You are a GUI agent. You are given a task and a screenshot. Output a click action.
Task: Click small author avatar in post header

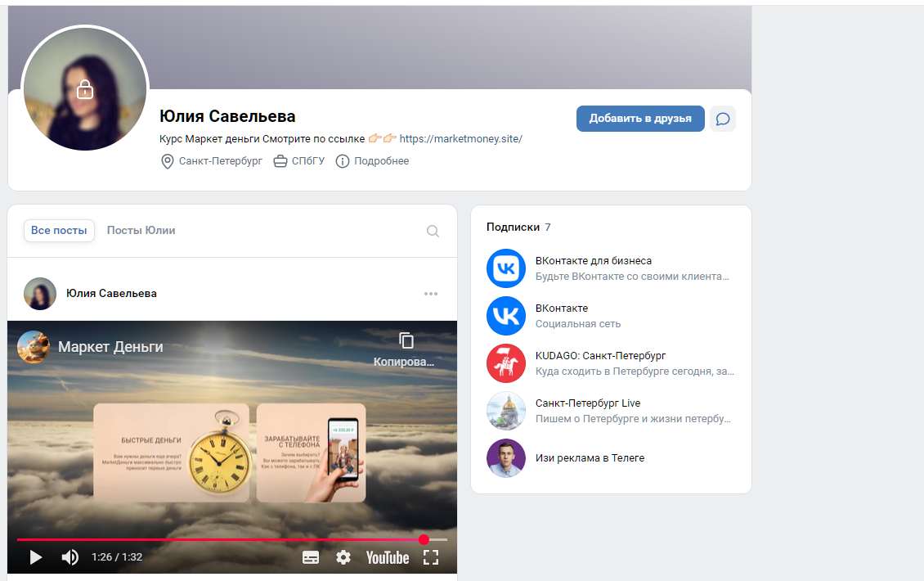click(x=39, y=294)
